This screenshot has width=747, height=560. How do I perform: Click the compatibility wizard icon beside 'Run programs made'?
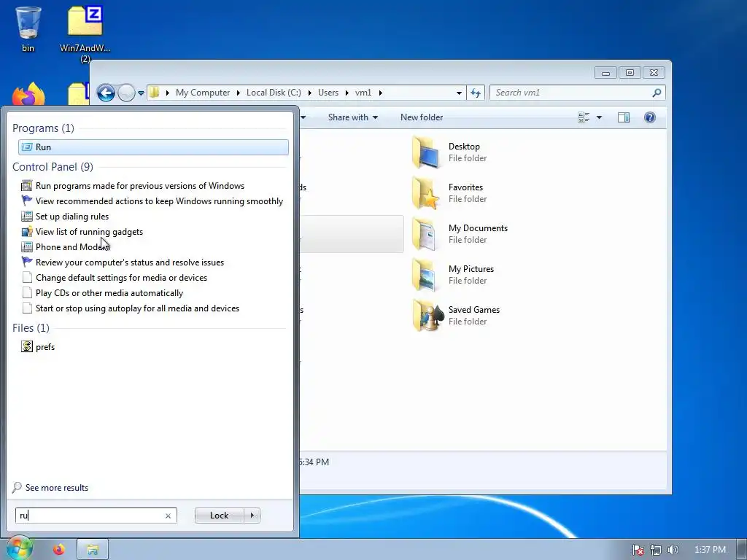[x=27, y=186]
